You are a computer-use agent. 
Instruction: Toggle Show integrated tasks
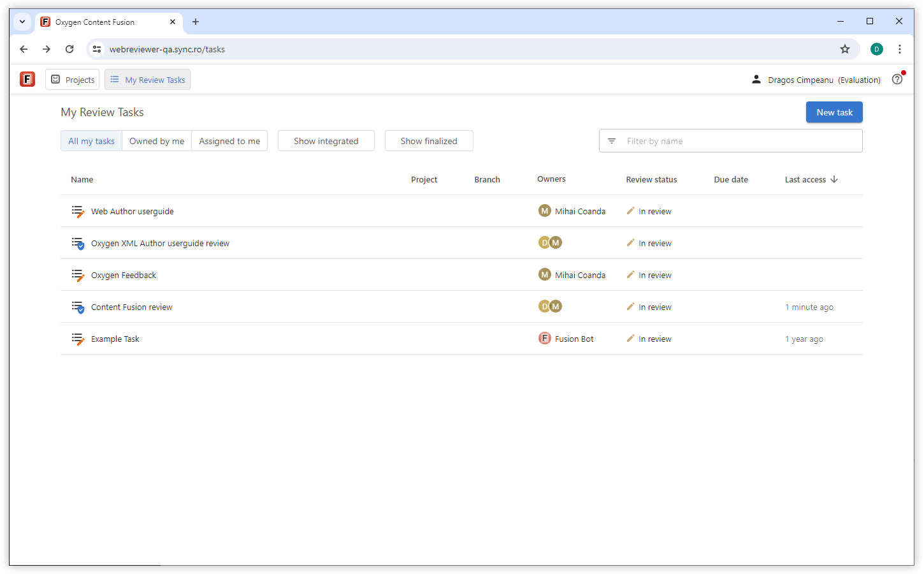coord(326,141)
